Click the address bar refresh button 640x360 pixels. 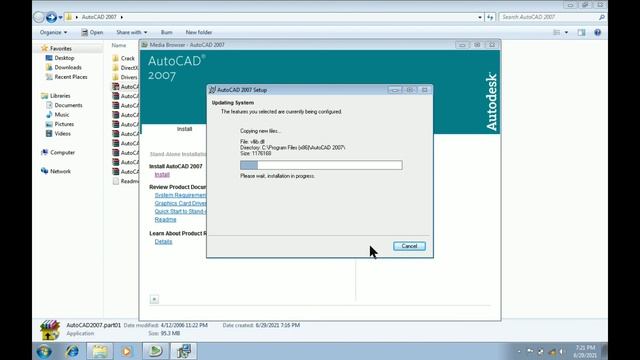coord(490,17)
